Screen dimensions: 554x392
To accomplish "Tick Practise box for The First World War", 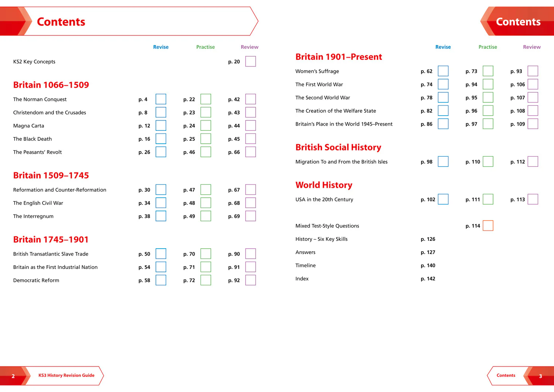I will 488,84.
